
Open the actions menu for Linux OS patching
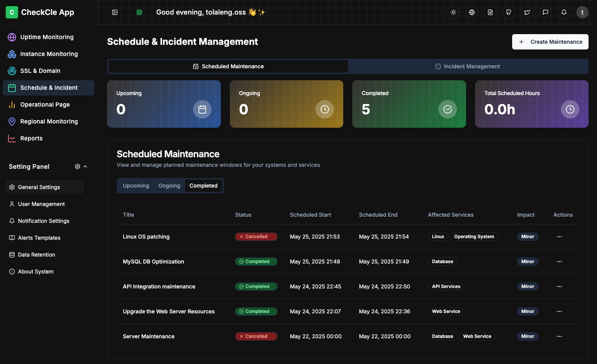coord(559,237)
